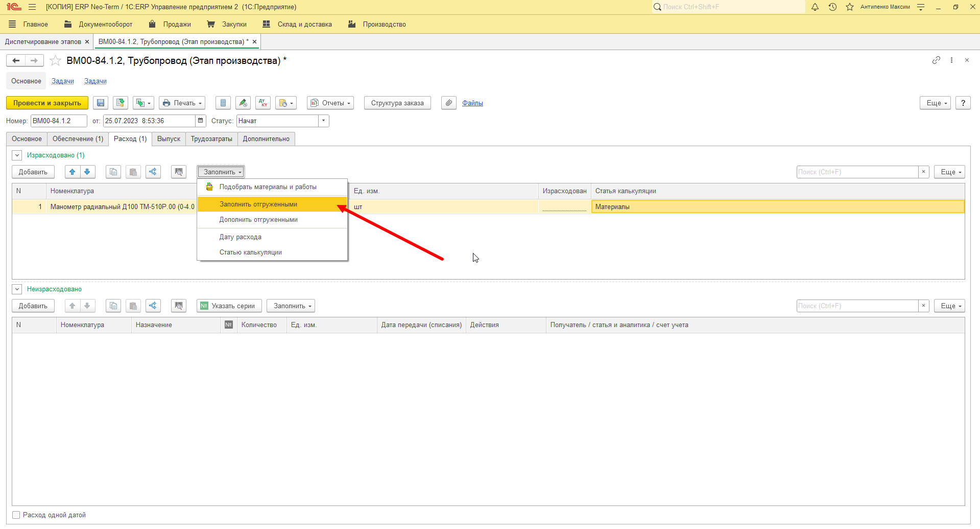
Task: Open the Отчеты dropdown
Action: click(x=330, y=103)
